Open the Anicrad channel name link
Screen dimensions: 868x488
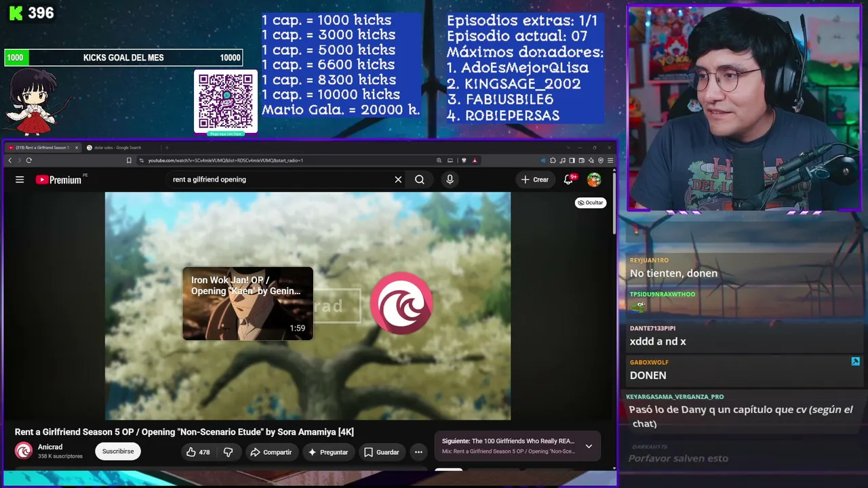(50, 447)
